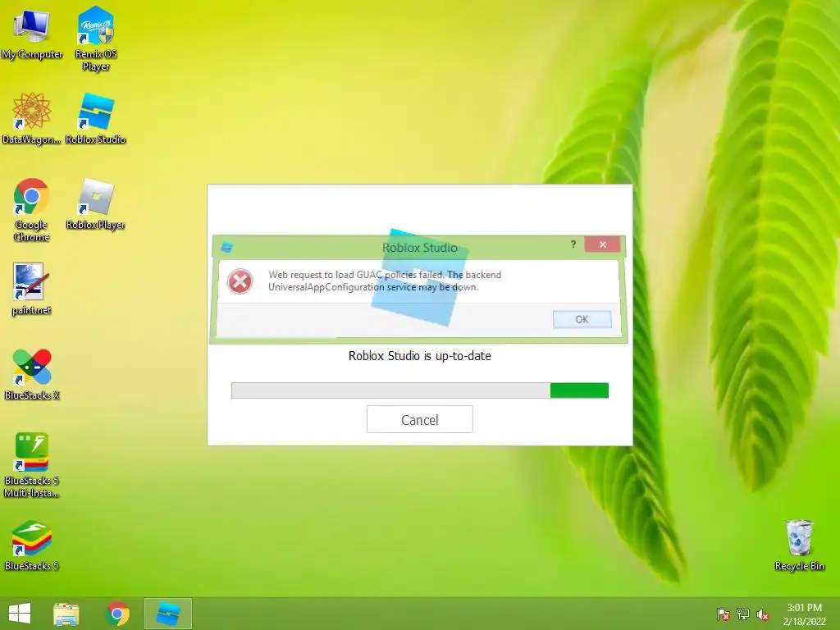Screen dimensions: 840x630
Task: Select the Google Chrome desktop shortcut
Action: pyautogui.click(x=32, y=209)
